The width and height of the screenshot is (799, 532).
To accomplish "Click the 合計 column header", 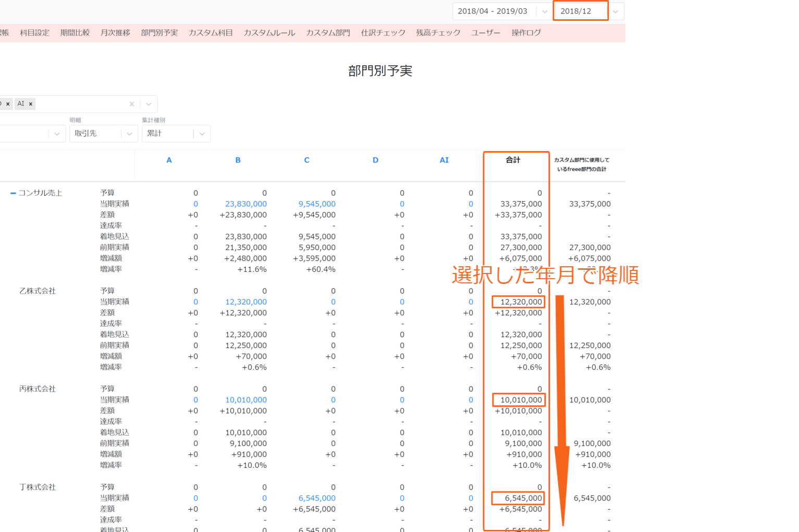I will [x=513, y=160].
